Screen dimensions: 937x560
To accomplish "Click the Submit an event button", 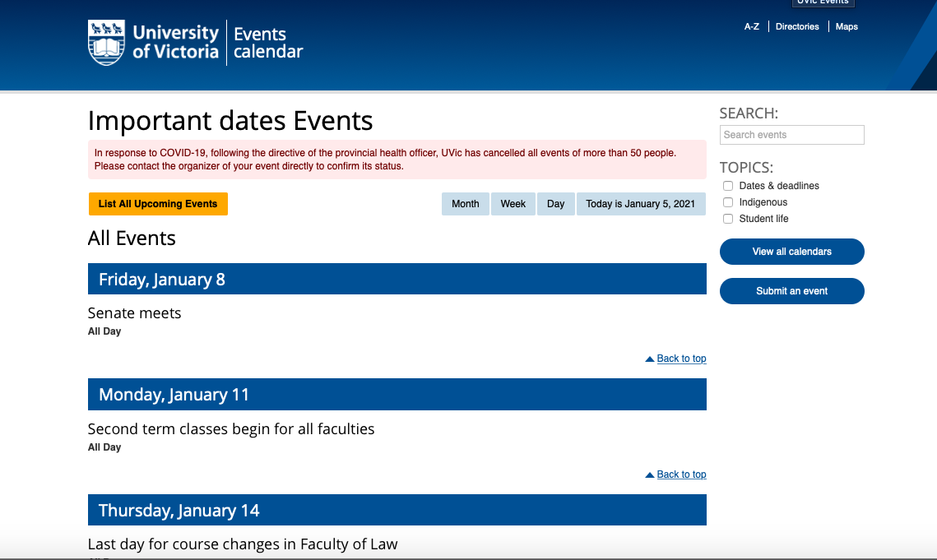I will point(791,291).
